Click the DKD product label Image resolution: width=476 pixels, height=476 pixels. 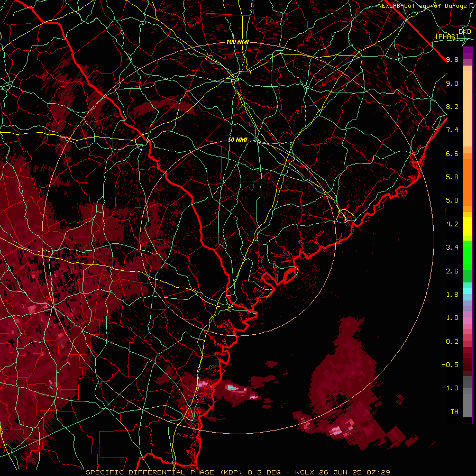[x=465, y=32]
